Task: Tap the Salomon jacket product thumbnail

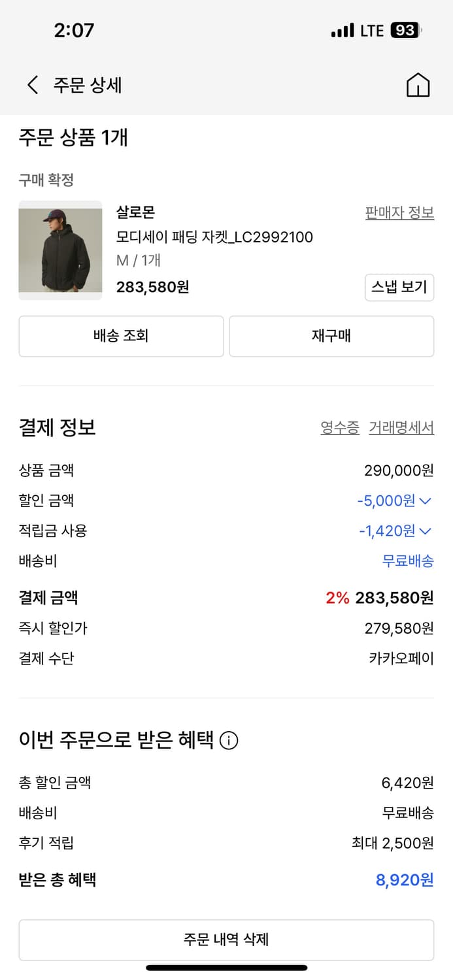Action: click(60, 250)
